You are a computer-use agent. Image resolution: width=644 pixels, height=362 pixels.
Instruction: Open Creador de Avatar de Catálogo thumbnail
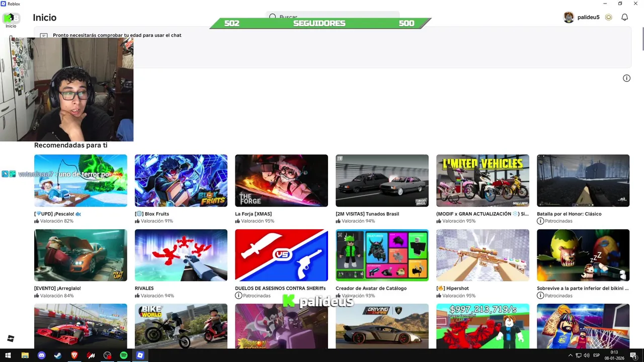coord(382,255)
